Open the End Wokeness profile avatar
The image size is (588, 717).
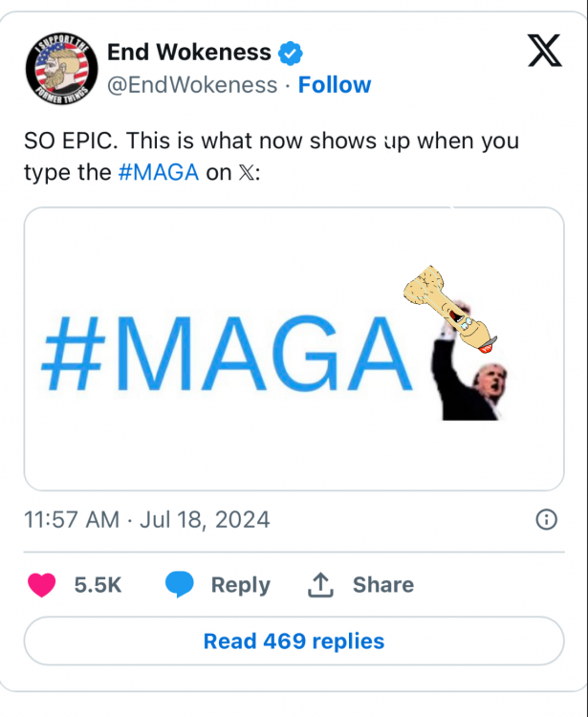59,69
